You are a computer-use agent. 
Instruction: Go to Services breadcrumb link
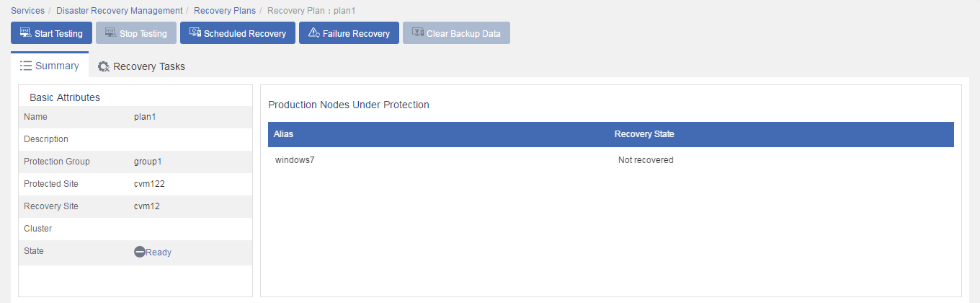(x=27, y=11)
